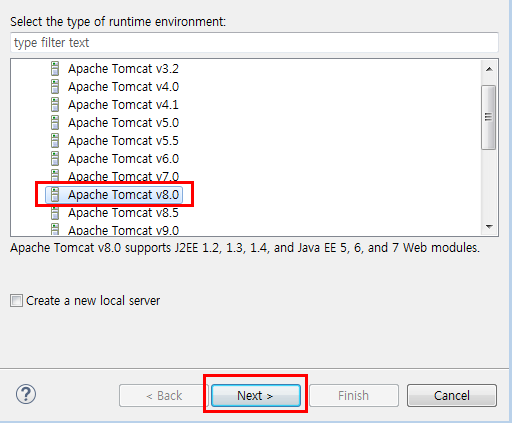
Task: Open the help question mark icon
Action: tap(26, 394)
